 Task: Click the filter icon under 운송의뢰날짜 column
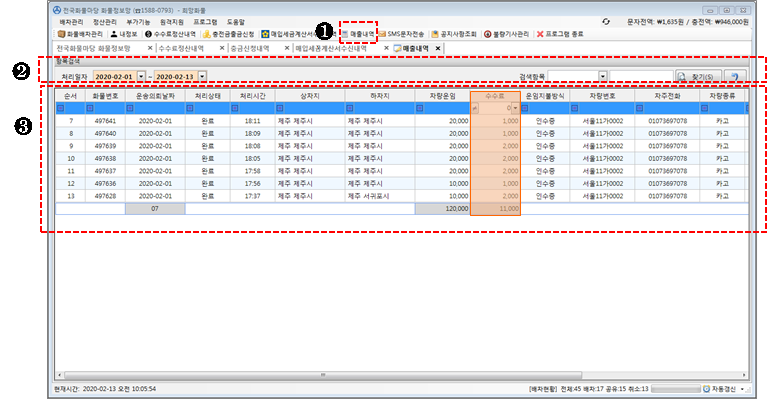130,108
